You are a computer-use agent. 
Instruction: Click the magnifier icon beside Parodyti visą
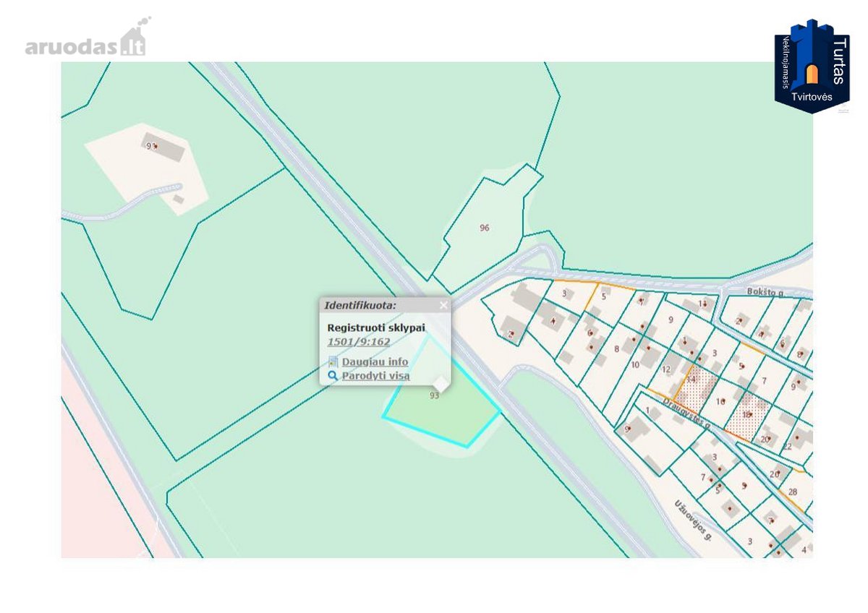tap(333, 376)
